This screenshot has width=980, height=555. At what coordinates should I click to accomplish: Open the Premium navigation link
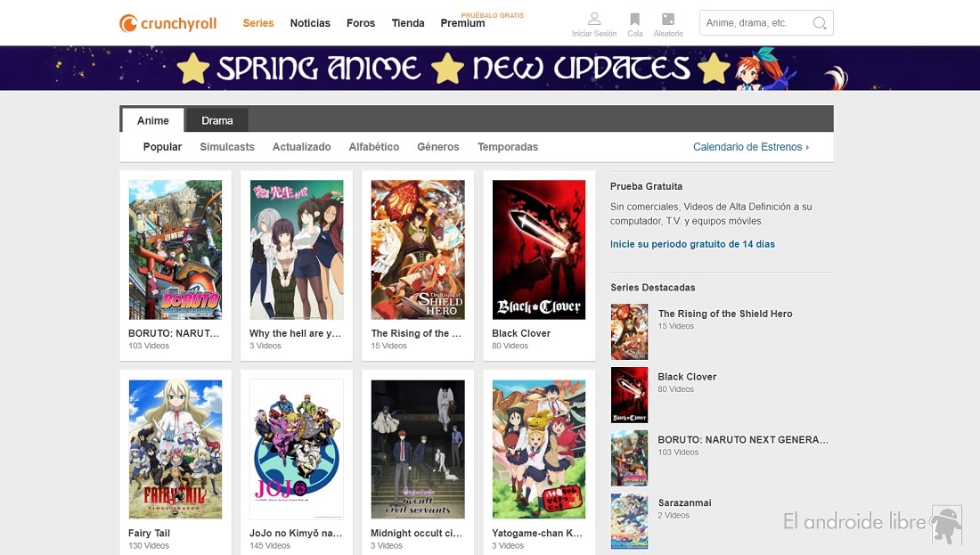(x=462, y=23)
